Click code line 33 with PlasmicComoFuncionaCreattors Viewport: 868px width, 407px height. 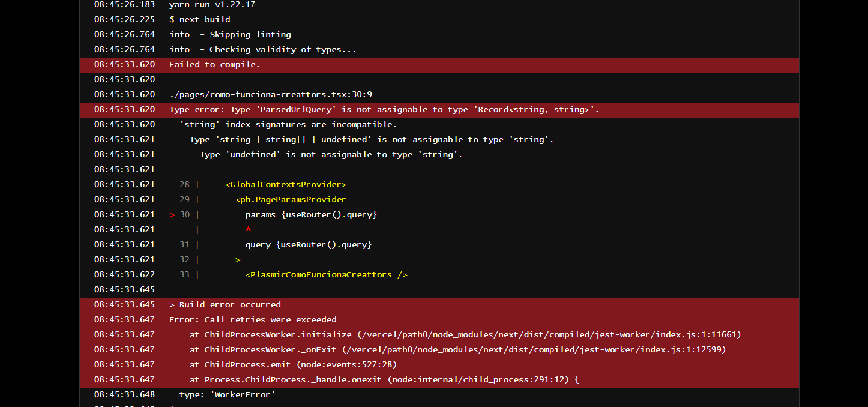tap(326, 275)
